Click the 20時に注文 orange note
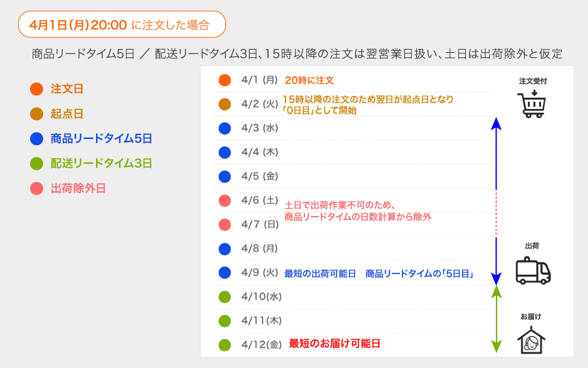588x368 pixels. click(310, 80)
